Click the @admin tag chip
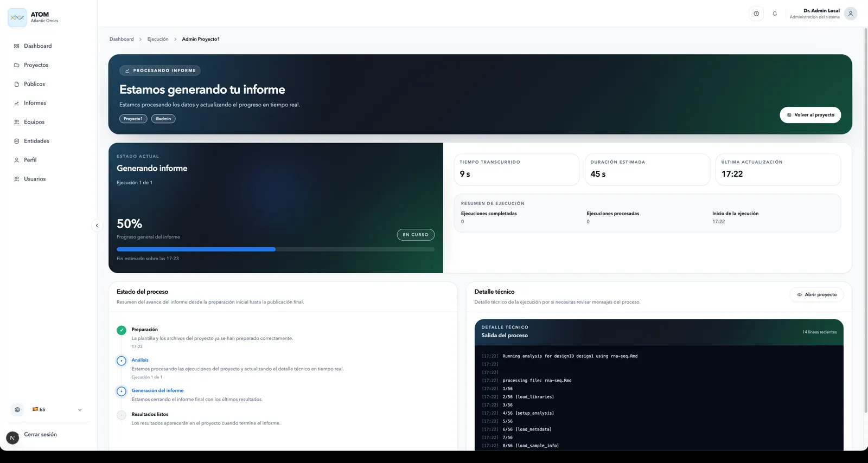 163,119
